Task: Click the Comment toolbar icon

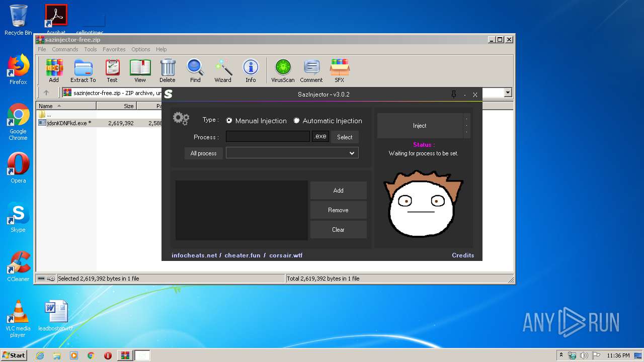Action: click(x=311, y=70)
